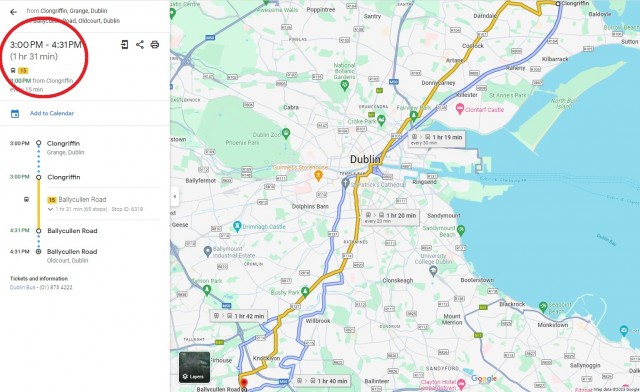Click the Ballymount Industrial Estate marker
Screen dimensions: 640x392
pyautogui.click(x=208, y=251)
